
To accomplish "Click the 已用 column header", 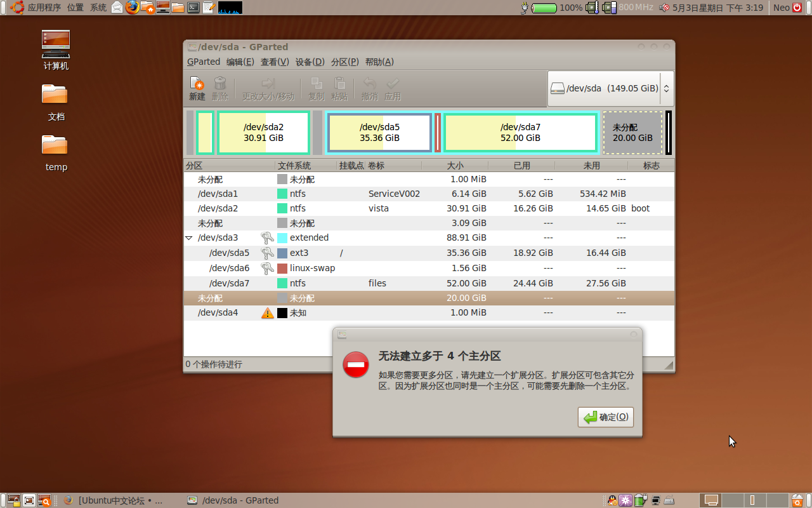I will tap(522, 166).
